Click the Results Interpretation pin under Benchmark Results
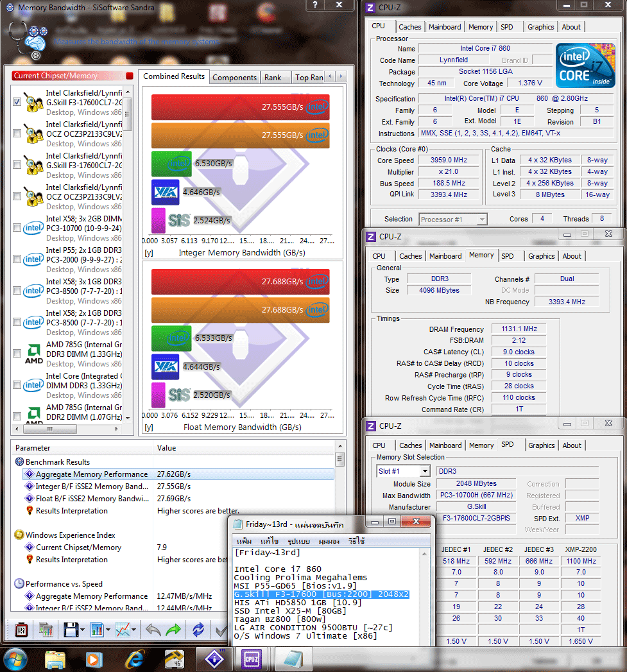The image size is (627, 672). click(30, 510)
